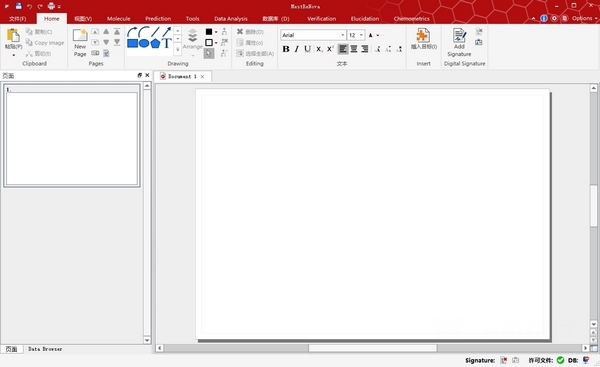Screen dimensions: 600x367
Task: Click the green license checkmark status icon
Action: pos(561,360)
